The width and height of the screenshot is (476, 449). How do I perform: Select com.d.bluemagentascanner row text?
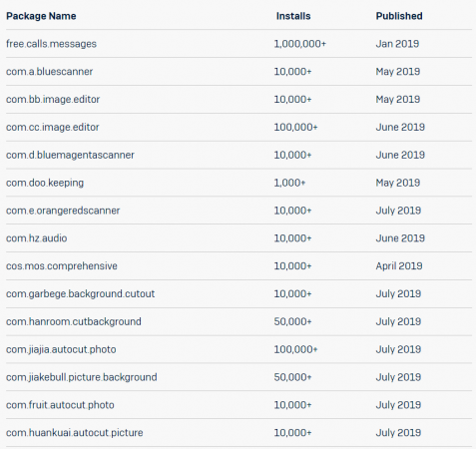(x=70, y=156)
